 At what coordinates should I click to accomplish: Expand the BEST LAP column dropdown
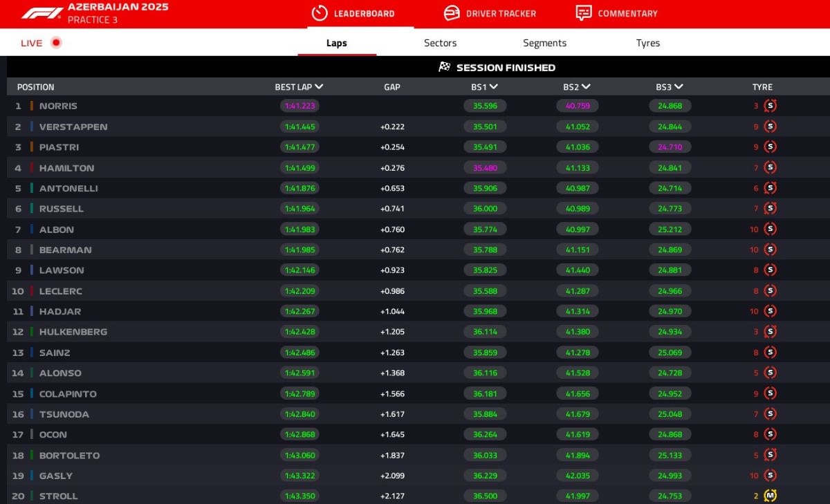coord(319,87)
